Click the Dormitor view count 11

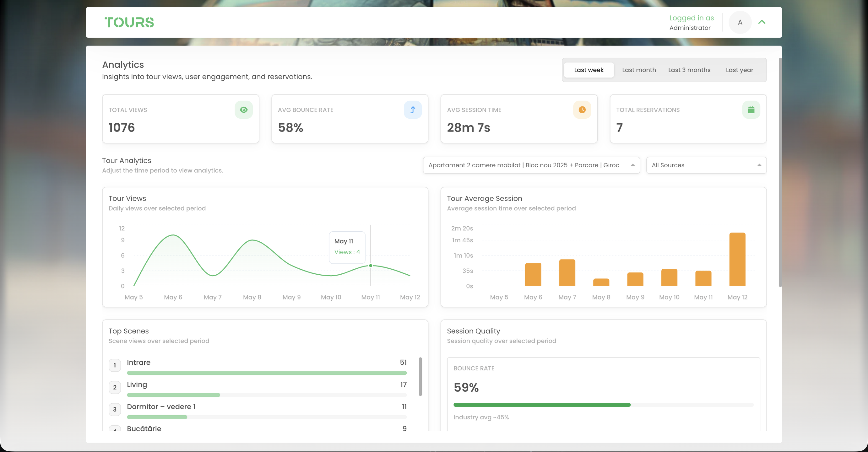(404, 406)
